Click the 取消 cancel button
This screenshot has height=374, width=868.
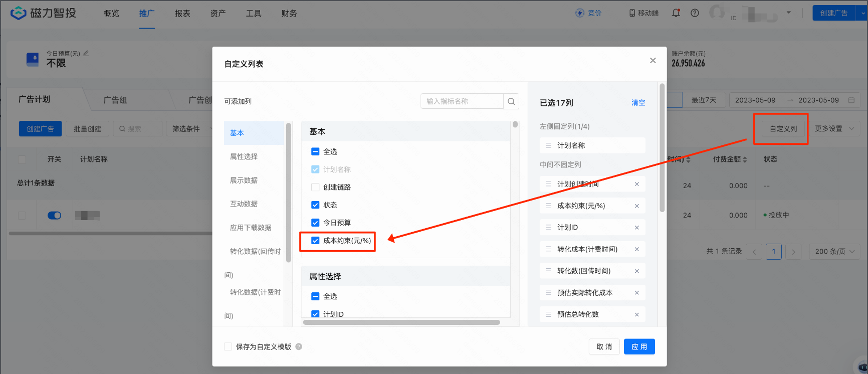pyautogui.click(x=604, y=347)
